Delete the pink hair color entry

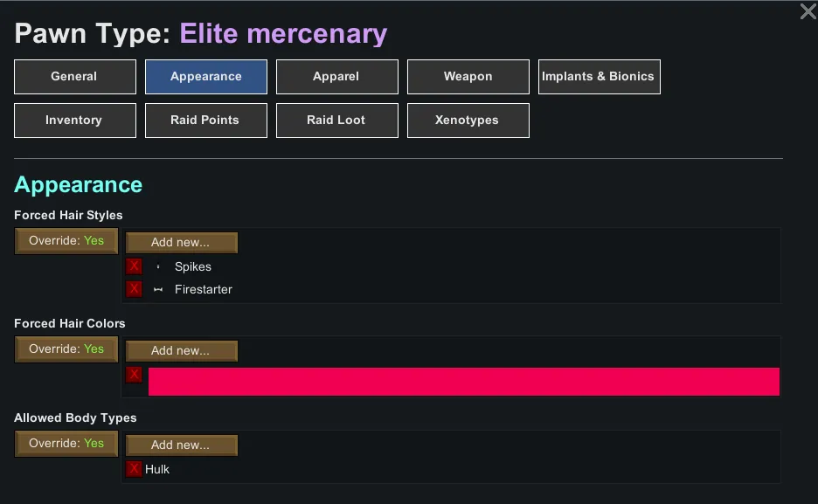[x=134, y=375]
